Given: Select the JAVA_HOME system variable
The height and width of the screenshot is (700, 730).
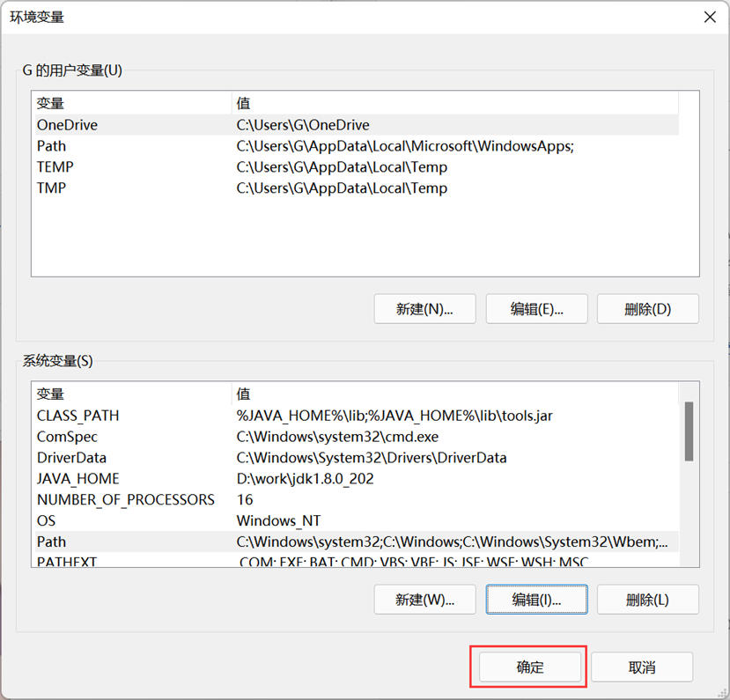Looking at the screenshot, I should pos(357,478).
